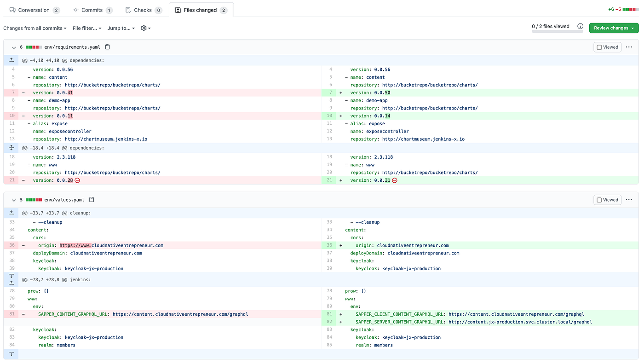Mark env/values.yaml as Viewed
The height and width of the screenshot is (364, 644).
pos(607,200)
